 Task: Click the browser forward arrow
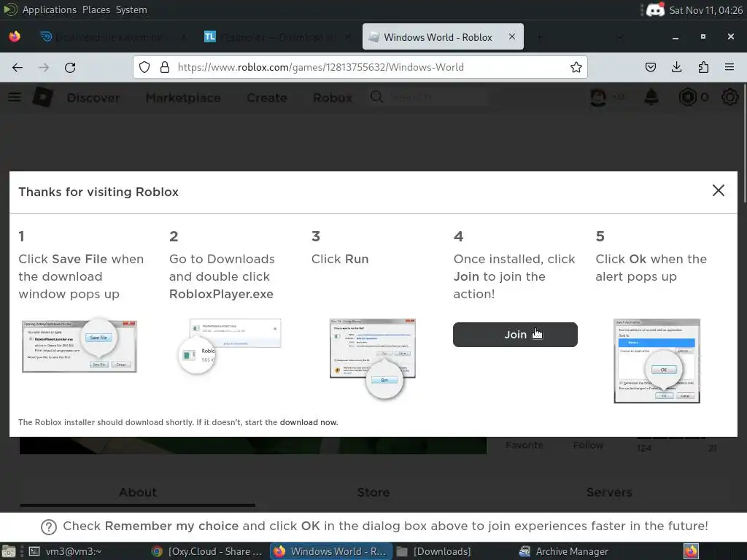click(44, 67)
